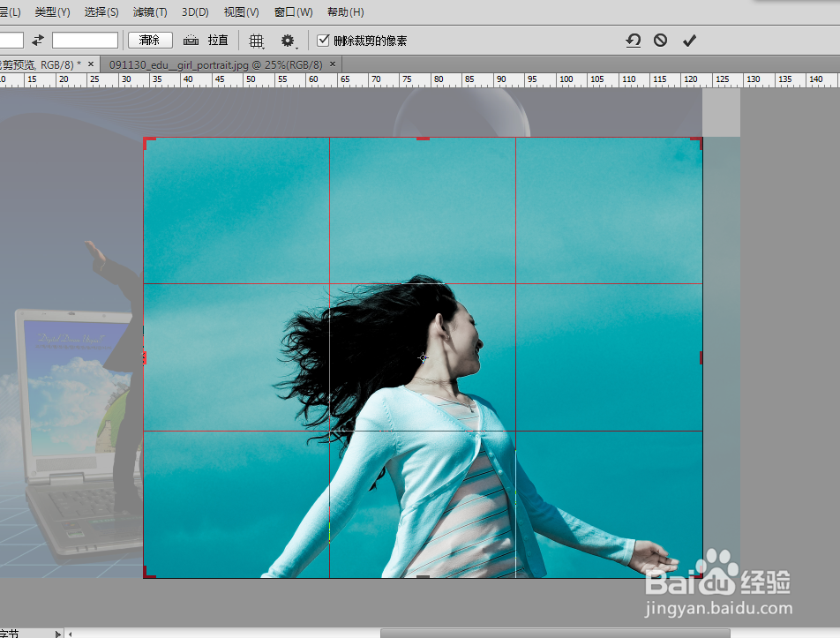Reset the crop with the undo arrow
Screen dimensions: 840x638
[x=634, y=41]
